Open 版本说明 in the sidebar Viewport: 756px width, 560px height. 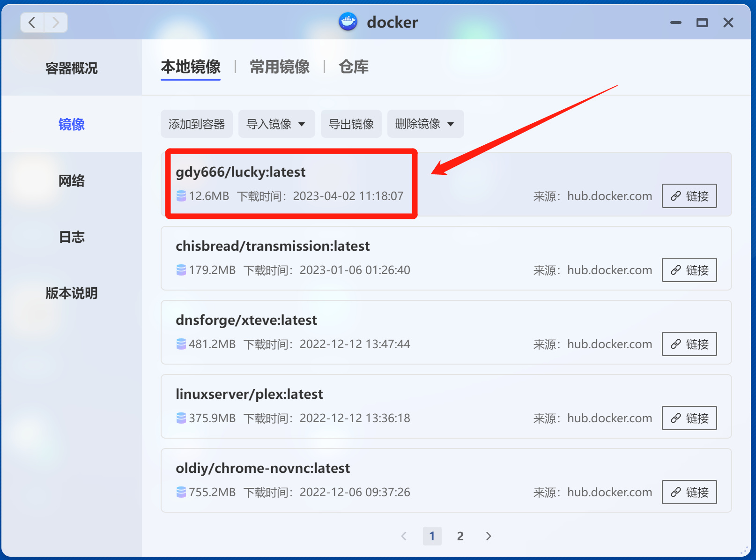[72, 293]
